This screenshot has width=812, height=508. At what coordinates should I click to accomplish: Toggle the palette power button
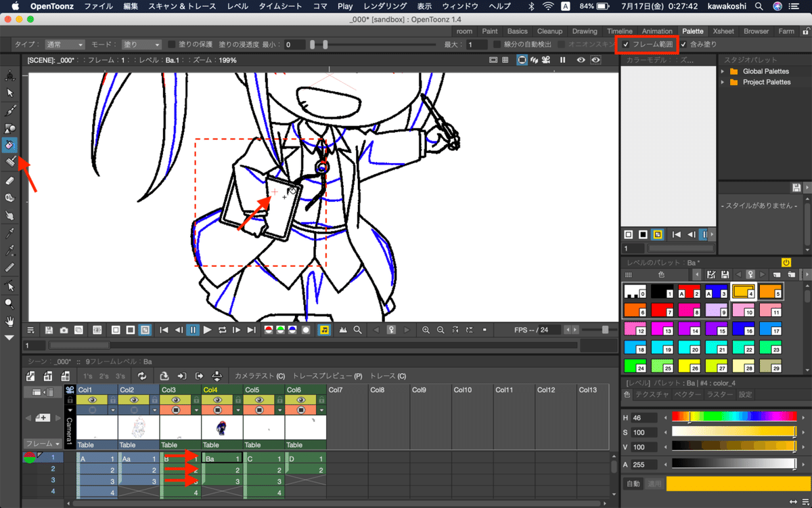(786, 262)
